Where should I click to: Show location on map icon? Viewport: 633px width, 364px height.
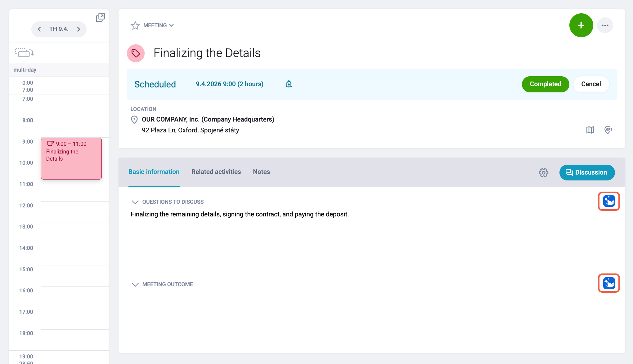(x=590, y=130)
